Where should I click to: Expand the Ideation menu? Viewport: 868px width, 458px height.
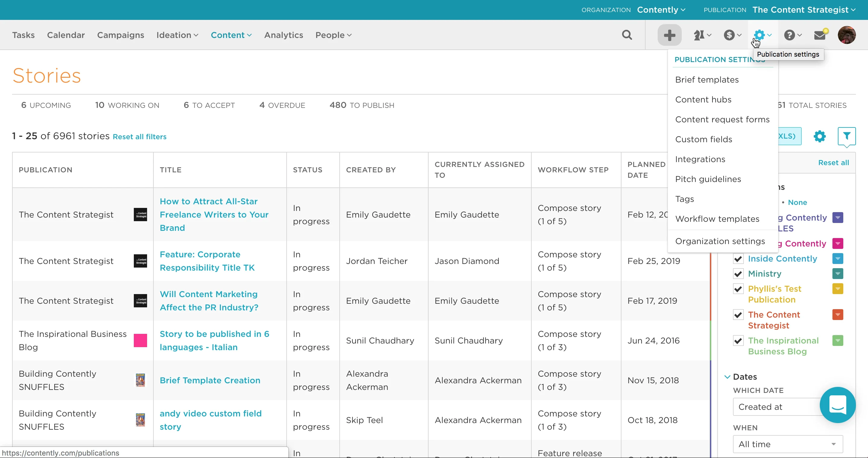(x=177, y=35)
